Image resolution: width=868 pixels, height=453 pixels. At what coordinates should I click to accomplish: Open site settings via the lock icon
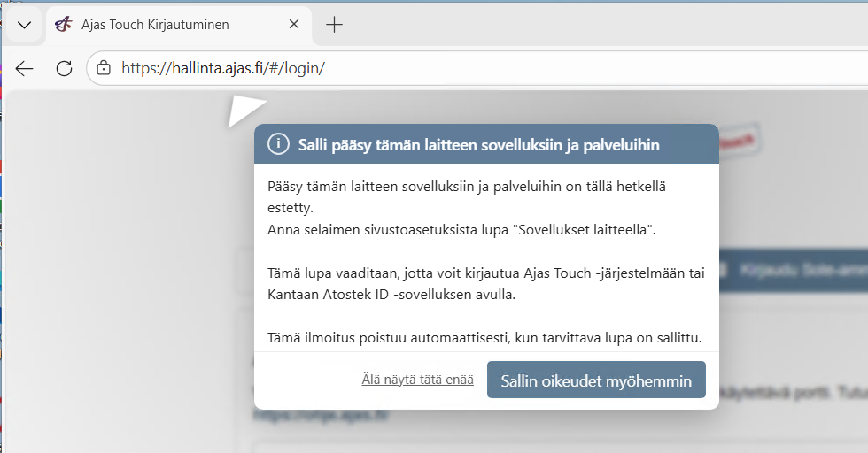(104, 68)
